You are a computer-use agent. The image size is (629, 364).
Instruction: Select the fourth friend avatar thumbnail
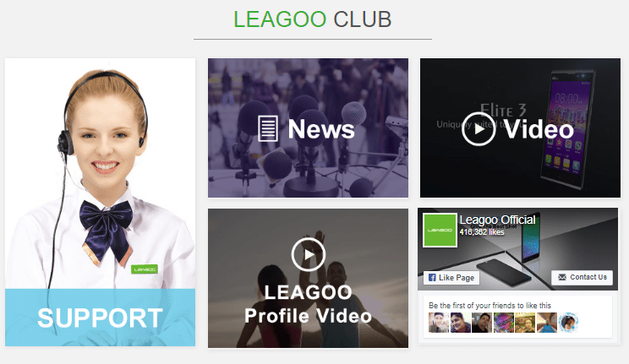(503, 323)
